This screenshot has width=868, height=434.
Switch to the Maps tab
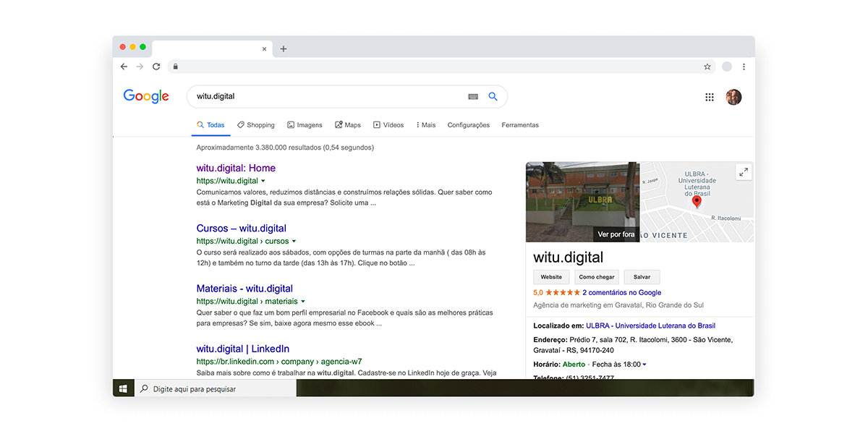348,125
